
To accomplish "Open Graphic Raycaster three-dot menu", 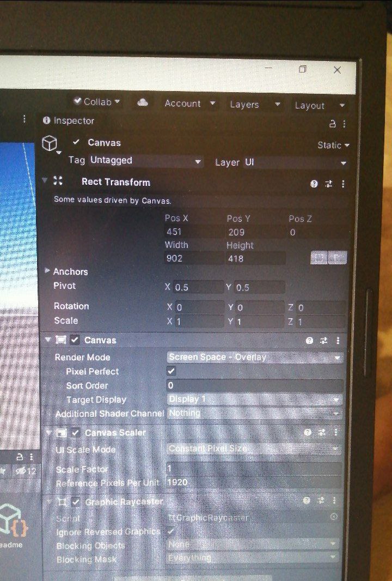I will coord(334,500).
